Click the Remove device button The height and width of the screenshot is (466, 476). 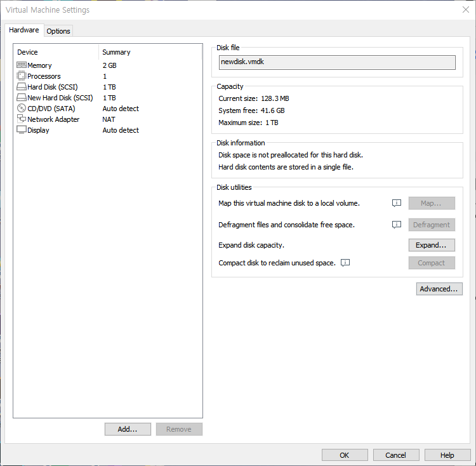pos(179,429)
